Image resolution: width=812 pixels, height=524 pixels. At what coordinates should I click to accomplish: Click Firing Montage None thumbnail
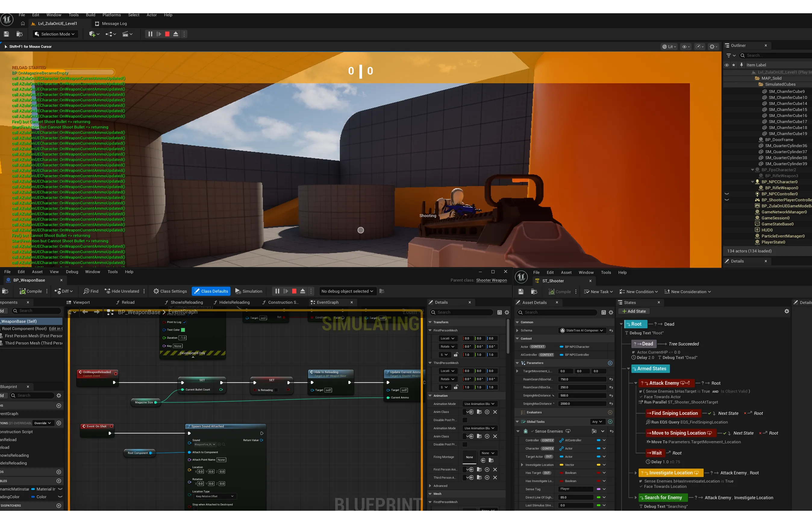(x=470, y=457)
